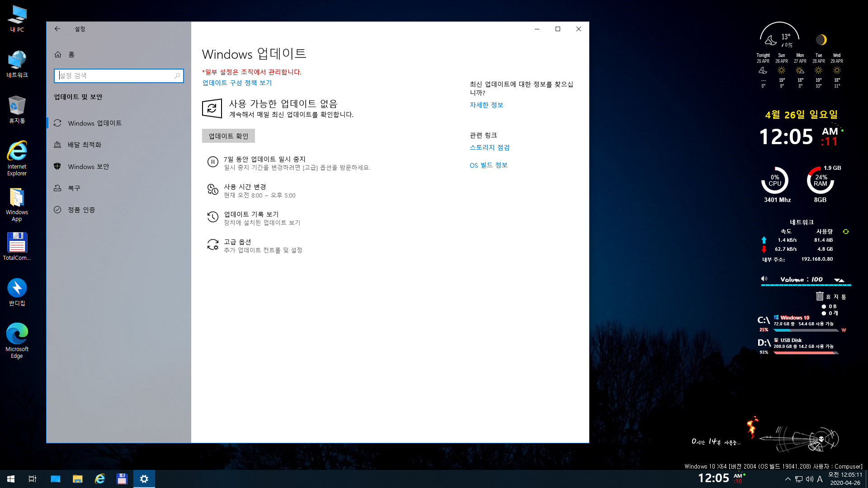Click Sun 26 APR forecast entry
868x488 pixels.
782,70
